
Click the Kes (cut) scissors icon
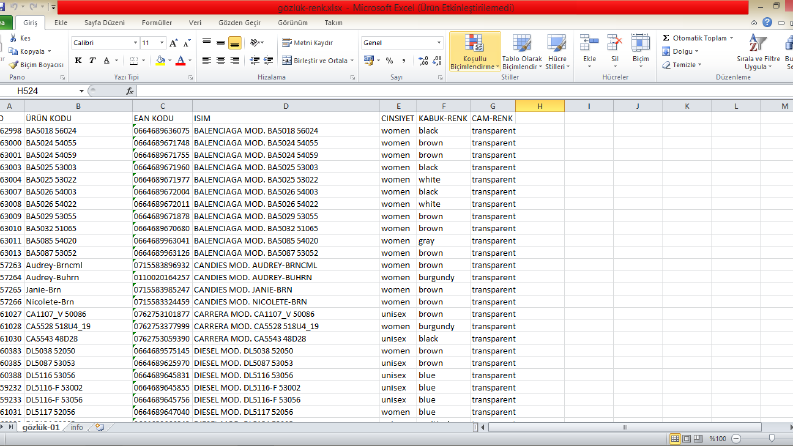[13, 38]
